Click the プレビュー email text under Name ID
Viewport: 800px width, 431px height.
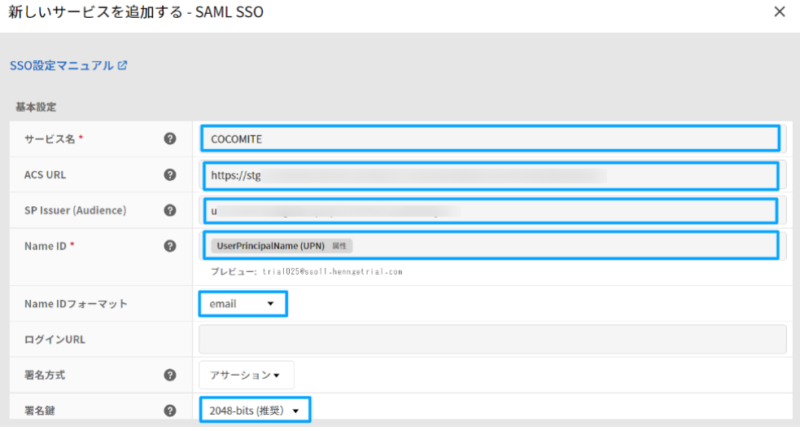point(305,271)
